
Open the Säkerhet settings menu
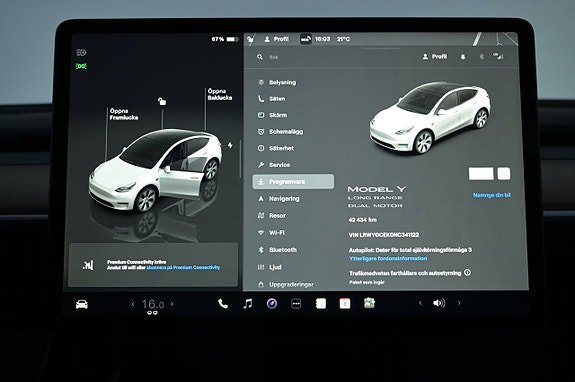pyautogui.click(x=276, y=148)
